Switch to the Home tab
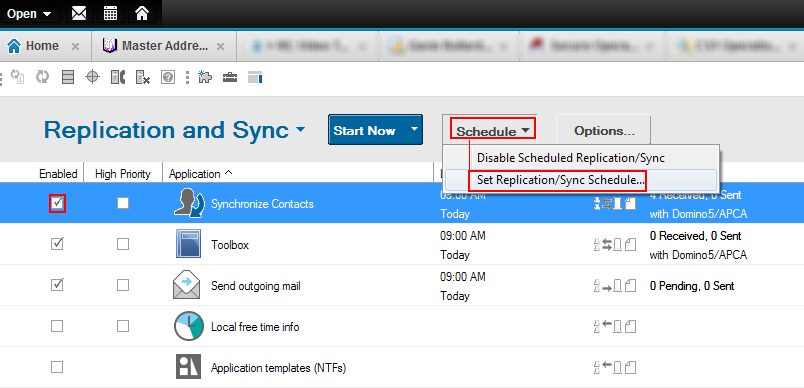Viewport: 804px width, 388px height. [42, 46]
